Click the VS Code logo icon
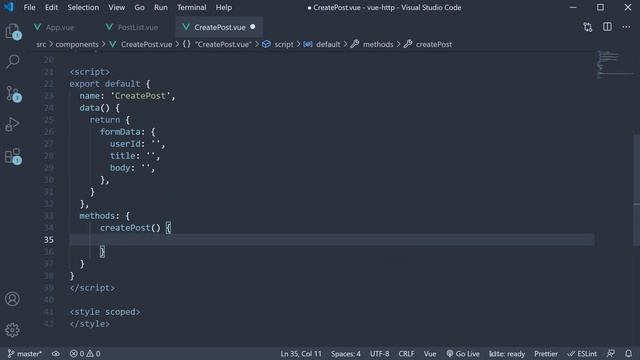640x360 pixels. click(9, 7)
